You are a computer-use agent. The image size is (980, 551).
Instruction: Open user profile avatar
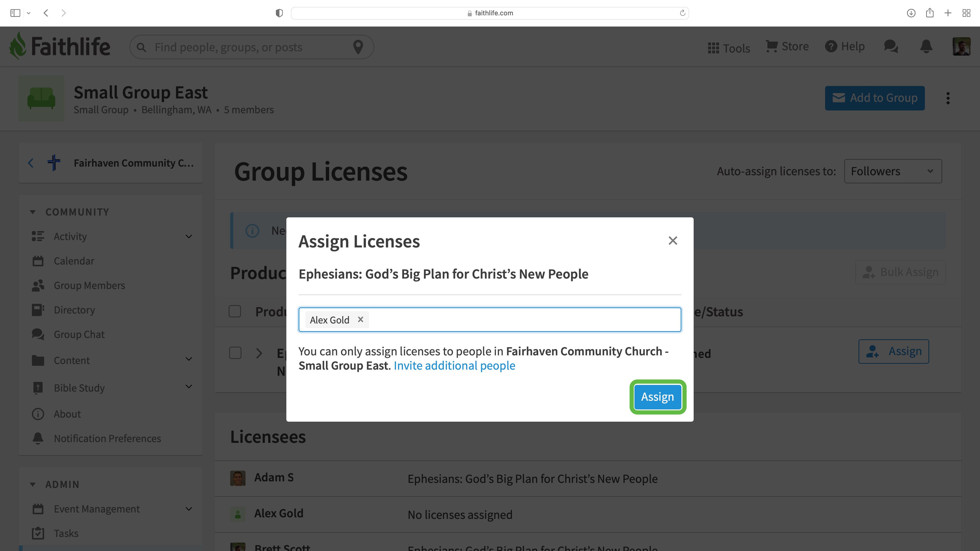click(x=961, y=46)
